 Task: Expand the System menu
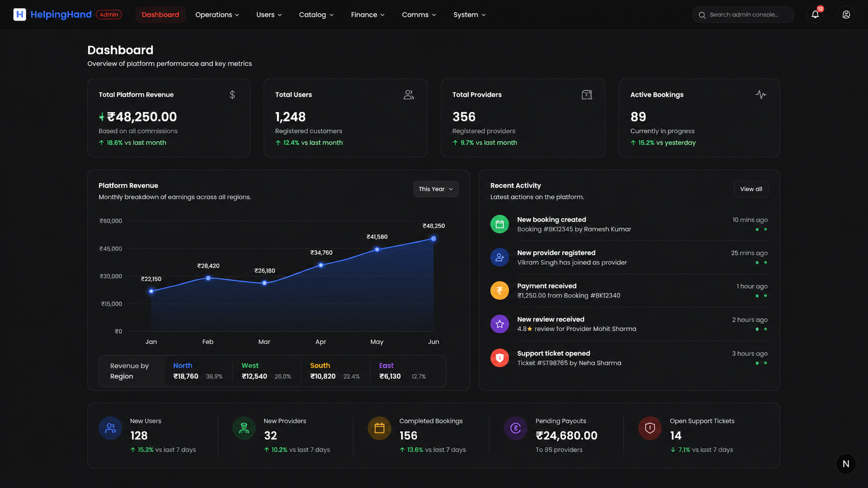(469, 15)
